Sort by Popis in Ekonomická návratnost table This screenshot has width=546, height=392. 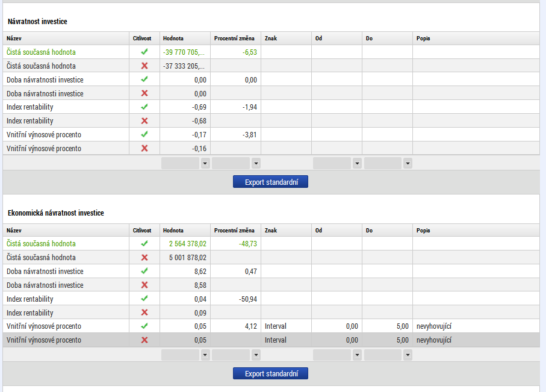[x=423, y=230]
